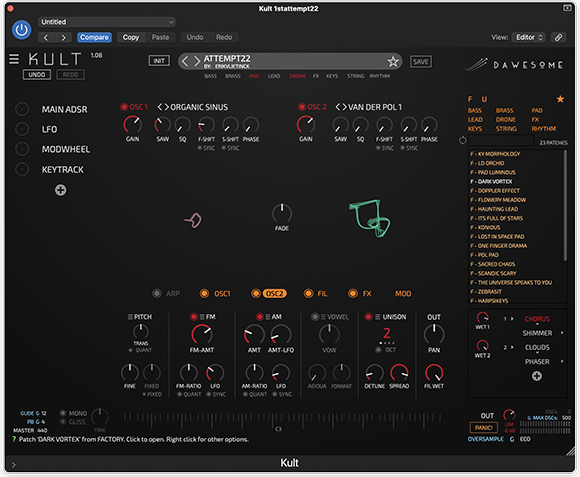580x477 pixels.
Task: Click the KEYTRACK modulator circle
Action: pyautogui.click(x=22, y=169)
